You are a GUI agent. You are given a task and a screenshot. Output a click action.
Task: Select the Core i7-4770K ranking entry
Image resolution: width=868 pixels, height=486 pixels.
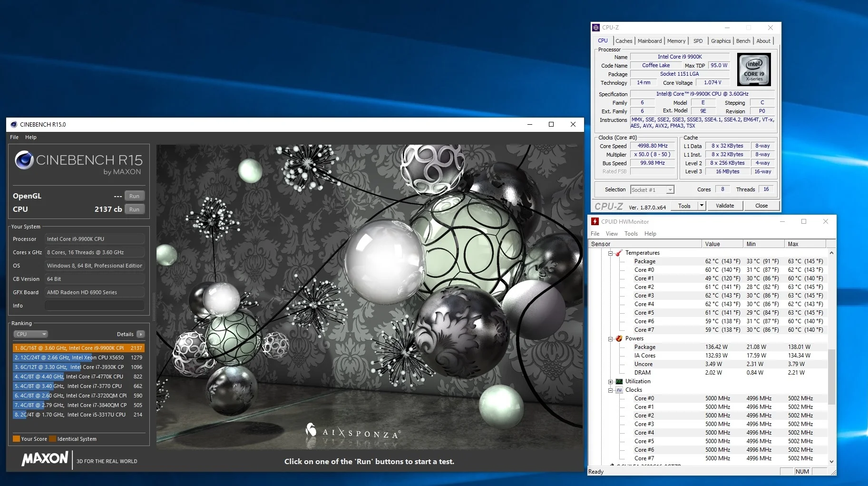click(x=78, y=377)
